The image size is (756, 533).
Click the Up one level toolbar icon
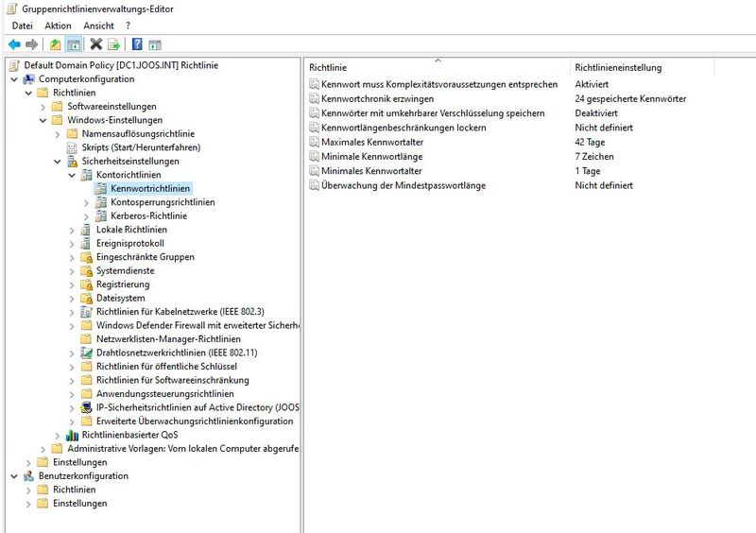56,44
